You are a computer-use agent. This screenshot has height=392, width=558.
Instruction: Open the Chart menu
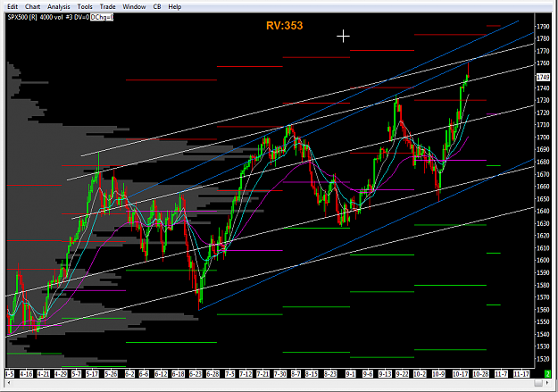[32, 6]
